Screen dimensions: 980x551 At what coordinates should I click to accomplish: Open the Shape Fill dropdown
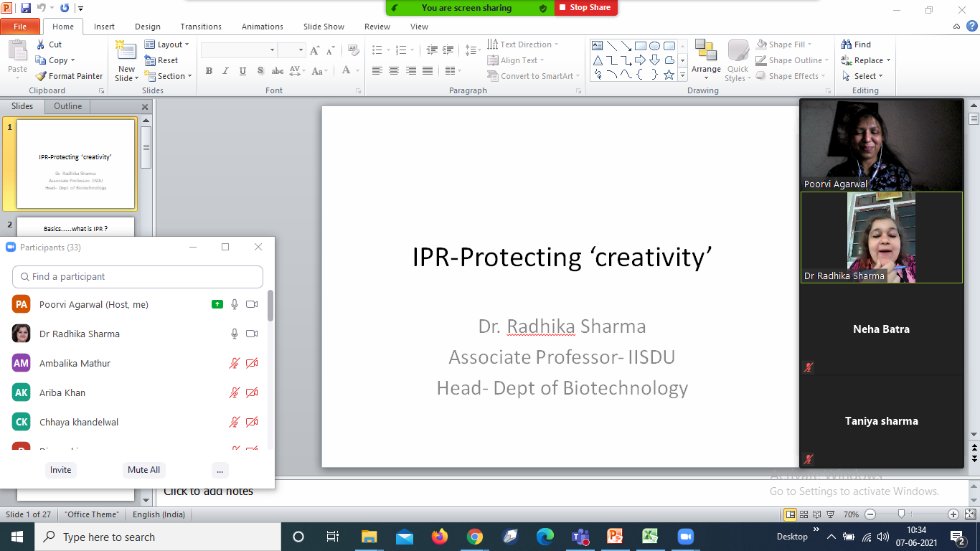[x=789, y=44]
